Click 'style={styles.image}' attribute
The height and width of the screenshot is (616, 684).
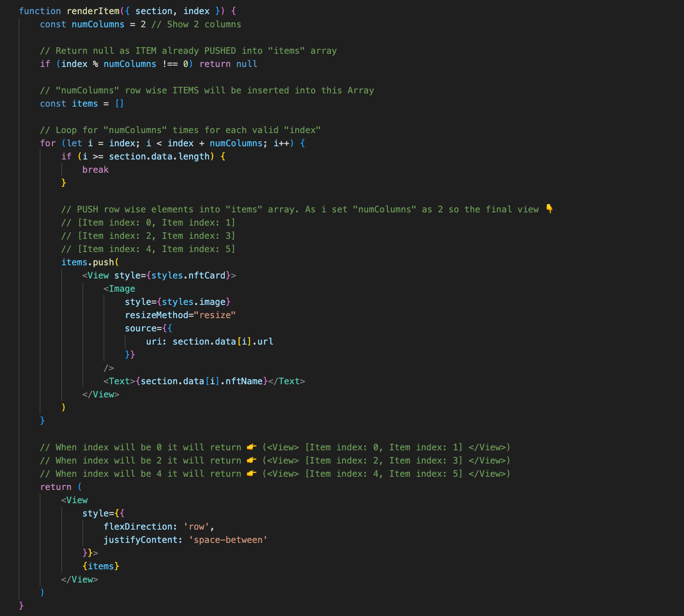[178, 302]
